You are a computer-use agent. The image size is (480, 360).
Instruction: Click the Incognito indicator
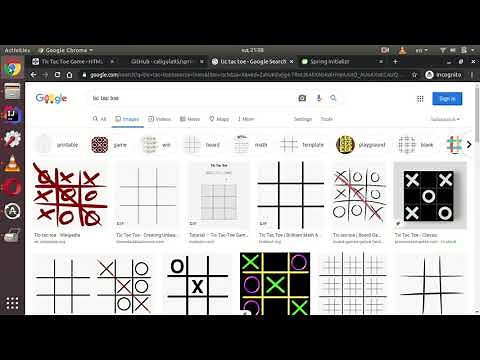coord(443,75)
